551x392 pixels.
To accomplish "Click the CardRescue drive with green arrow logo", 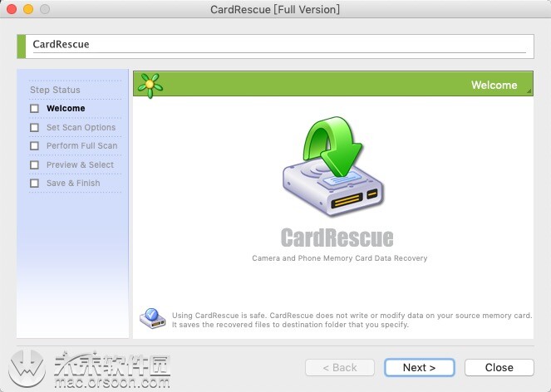I will [x=332, y=166].
